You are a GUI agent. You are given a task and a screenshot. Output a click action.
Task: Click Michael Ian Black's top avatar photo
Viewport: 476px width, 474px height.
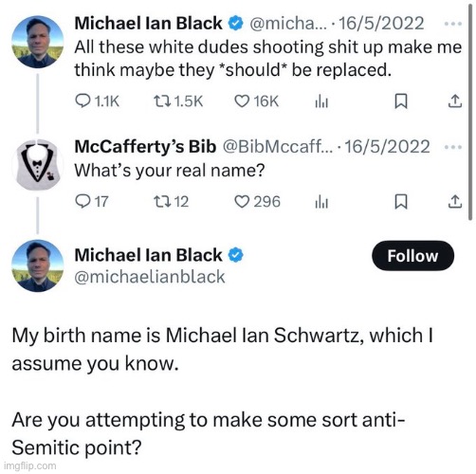[38, 42]
